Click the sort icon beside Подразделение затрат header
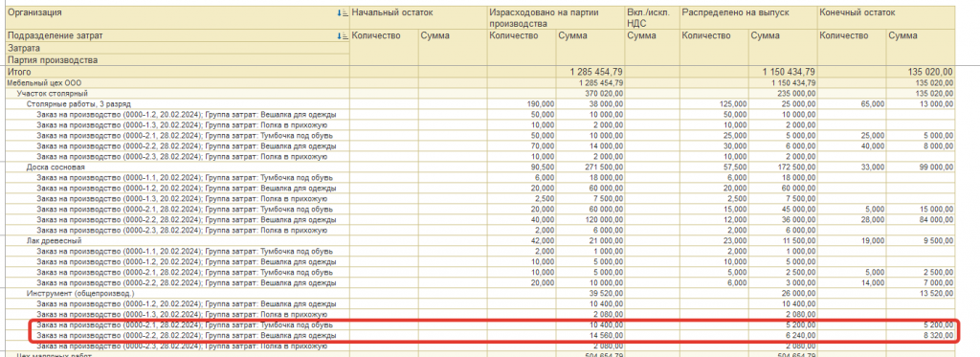980x357 pixels. pos(342,36)
